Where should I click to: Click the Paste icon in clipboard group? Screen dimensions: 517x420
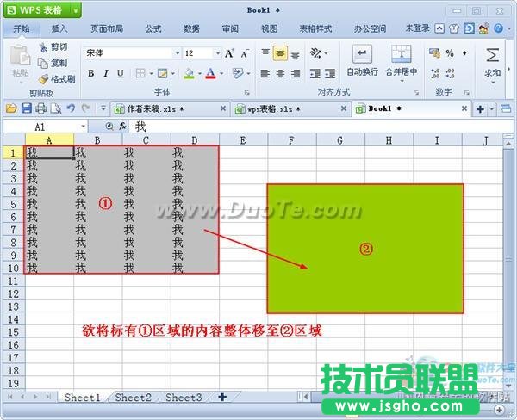(20, 56)
